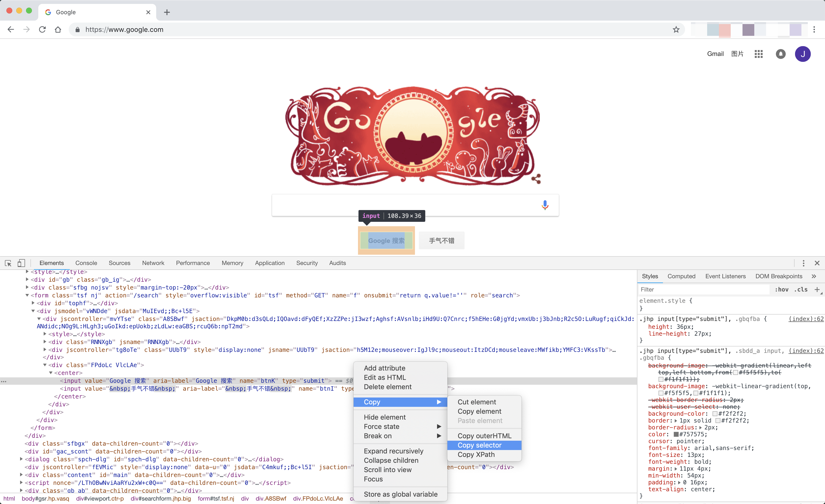Bookmark this page with the star icon
This screenshot has width=825, height=504.
pyautogui.click(x=676, y=29)
